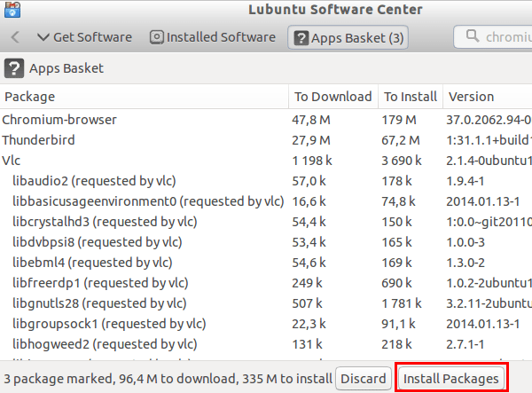The image size is (532, 393).
Task: Click Thunderbird's 27,9 M download size
Action: point(311,140)
